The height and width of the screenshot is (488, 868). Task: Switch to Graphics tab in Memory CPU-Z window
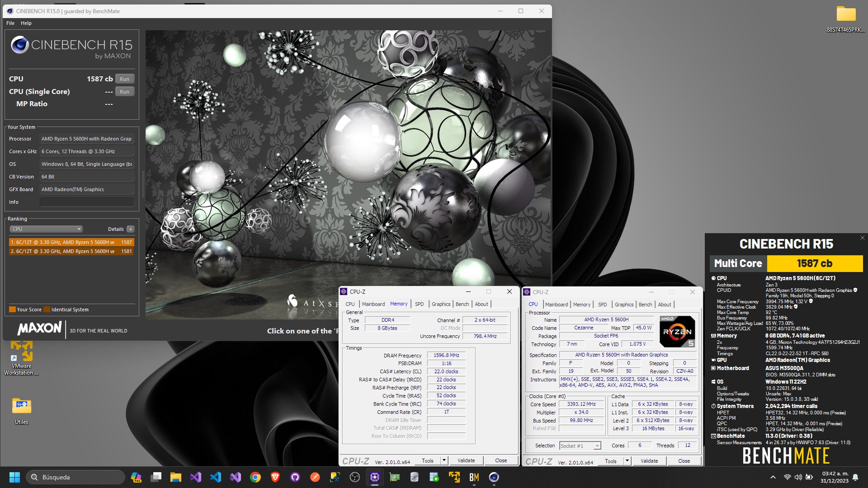tap(441, 304)
